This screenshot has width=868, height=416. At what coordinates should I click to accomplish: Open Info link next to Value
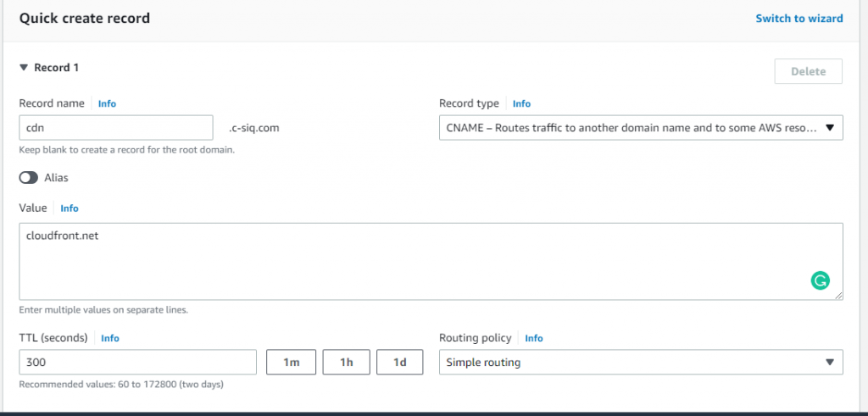pos(70,208)
